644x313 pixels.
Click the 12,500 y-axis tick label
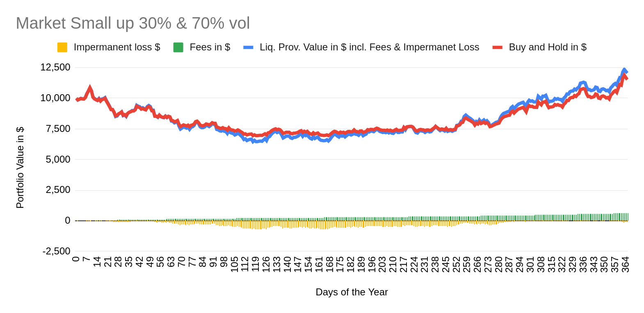pos(55,67)
